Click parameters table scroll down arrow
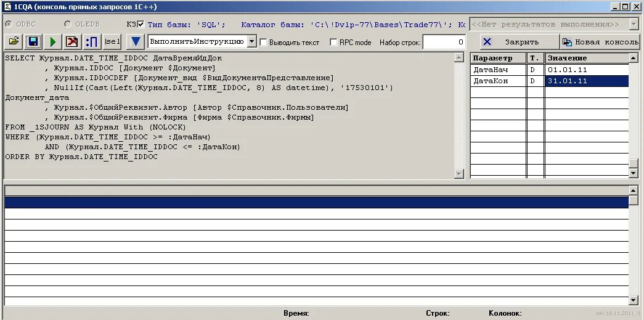The width and height of the screenshot is (644, 320). 634,173
